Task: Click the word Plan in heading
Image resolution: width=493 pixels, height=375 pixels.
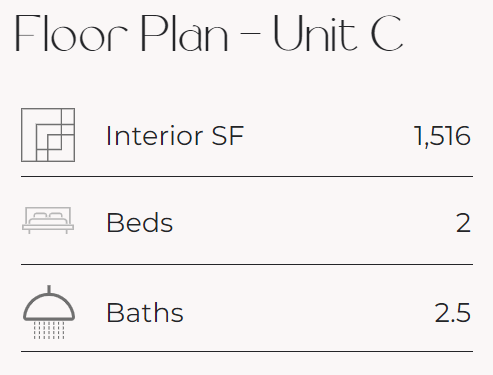Action: click(184, 34)
